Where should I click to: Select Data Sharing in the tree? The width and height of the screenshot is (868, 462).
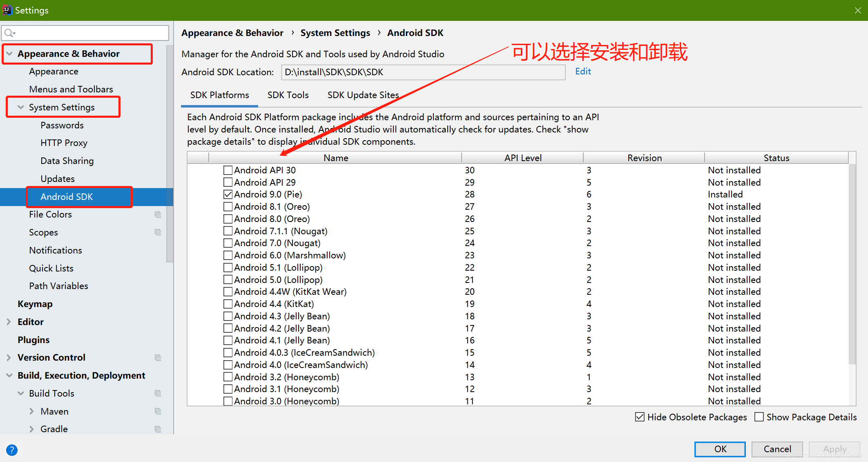67,161
